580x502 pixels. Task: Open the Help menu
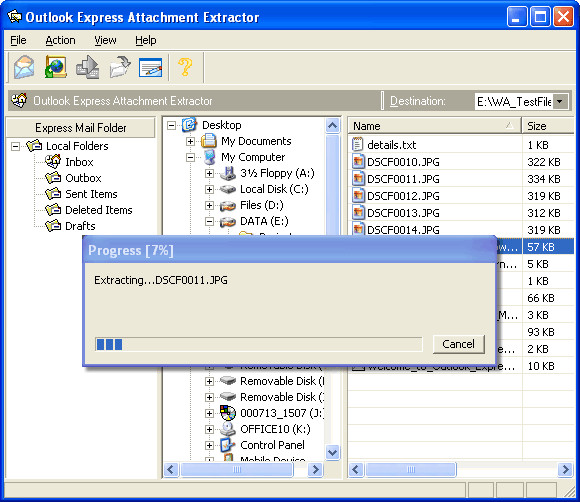coord(146,40)
